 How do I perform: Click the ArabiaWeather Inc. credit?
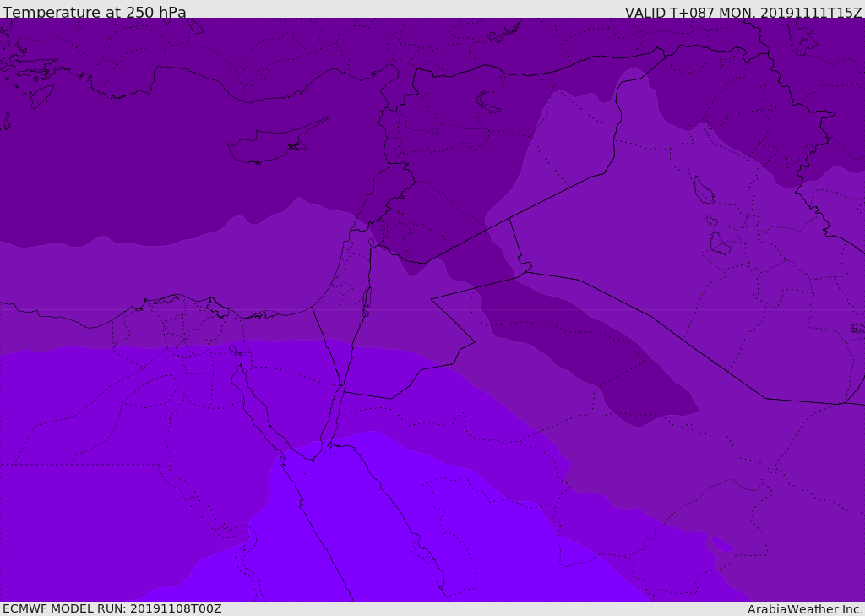tap(804, 608)
